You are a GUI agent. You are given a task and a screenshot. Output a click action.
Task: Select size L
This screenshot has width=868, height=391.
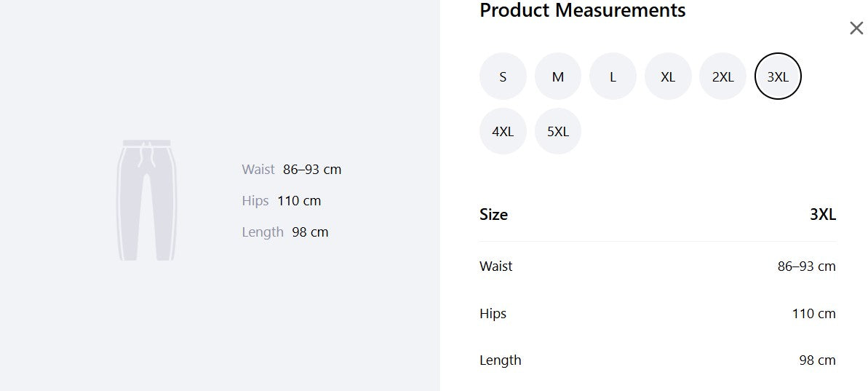pyautogui.click(x=613, y=76)
